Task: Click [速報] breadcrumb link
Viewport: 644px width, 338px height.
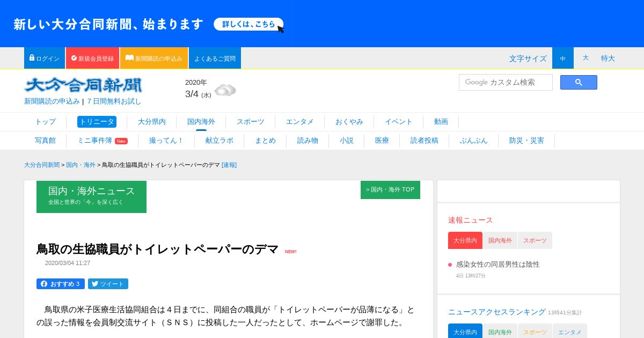Action: tap(229, 165)
